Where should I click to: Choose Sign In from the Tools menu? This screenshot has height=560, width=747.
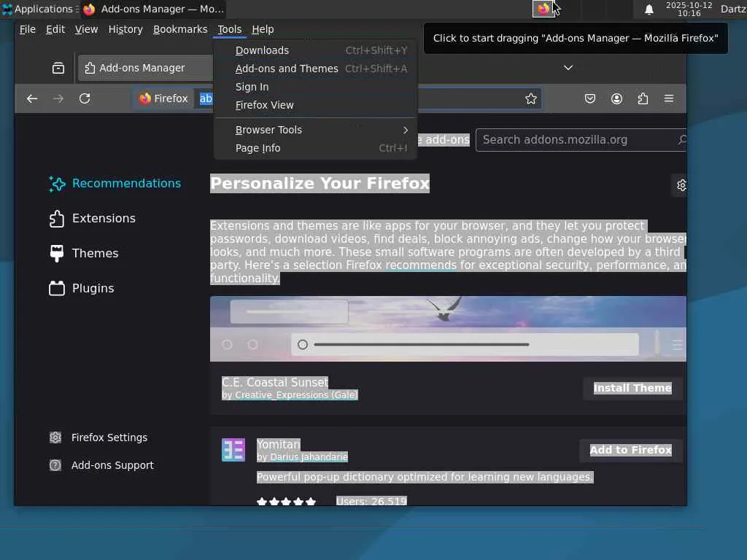[x=316, y=87]
